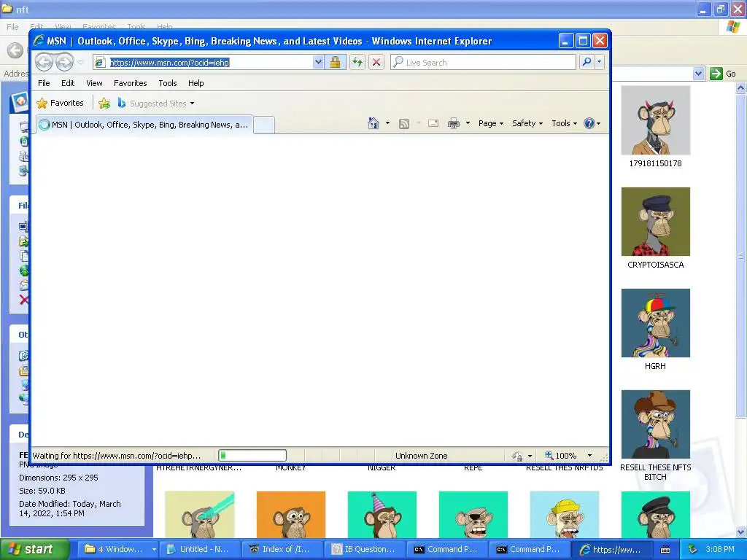
Task: Click the Print icon
Action: coord(454,124)
